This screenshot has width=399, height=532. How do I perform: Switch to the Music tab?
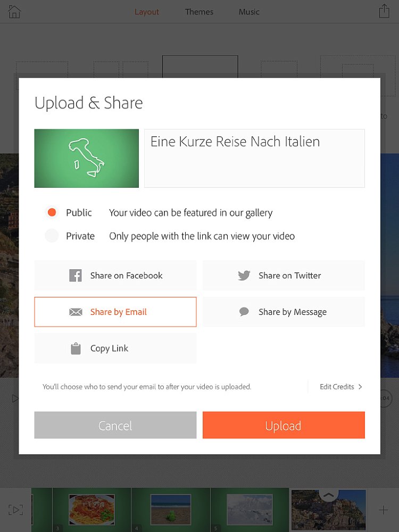[x=248, y=12]
